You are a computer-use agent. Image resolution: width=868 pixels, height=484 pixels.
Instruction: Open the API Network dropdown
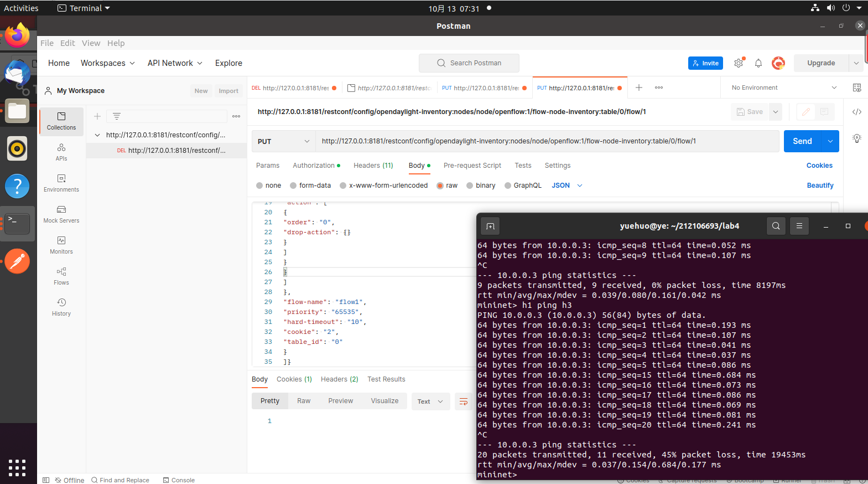click(x=175, y=63)
